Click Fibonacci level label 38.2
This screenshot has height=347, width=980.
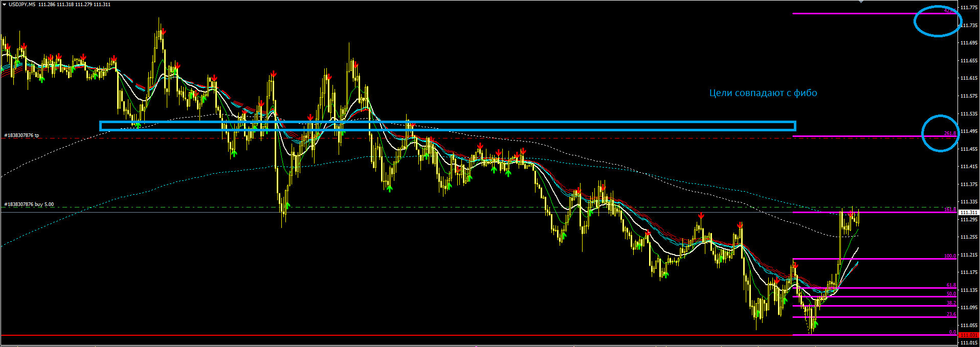tap(951, 303)
